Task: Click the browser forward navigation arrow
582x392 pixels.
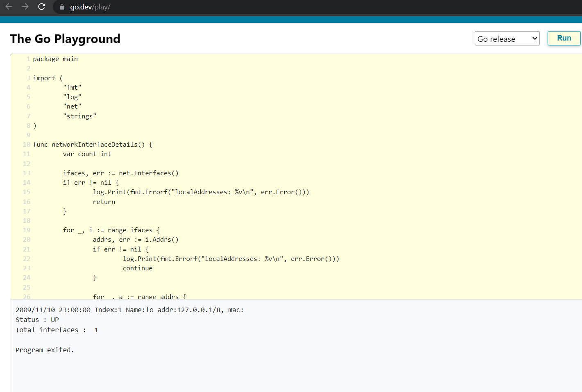Action: 25,7
